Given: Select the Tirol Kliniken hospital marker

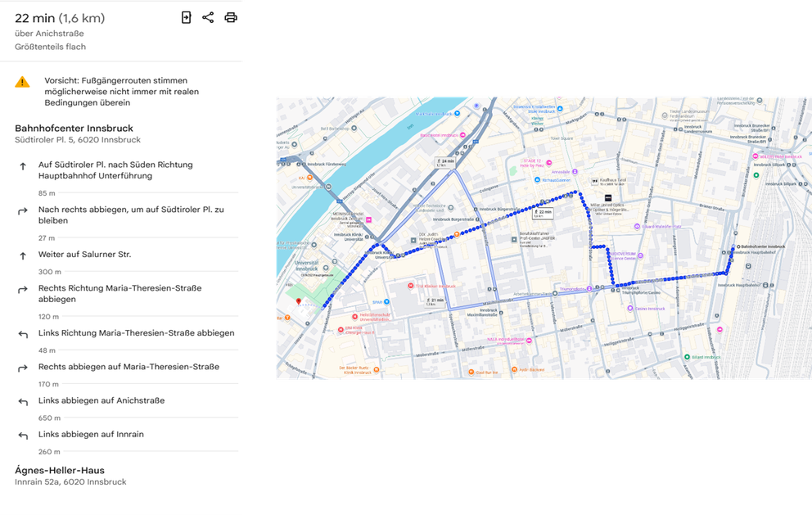Looking at the screenshot, I should (x=411, y=287).
